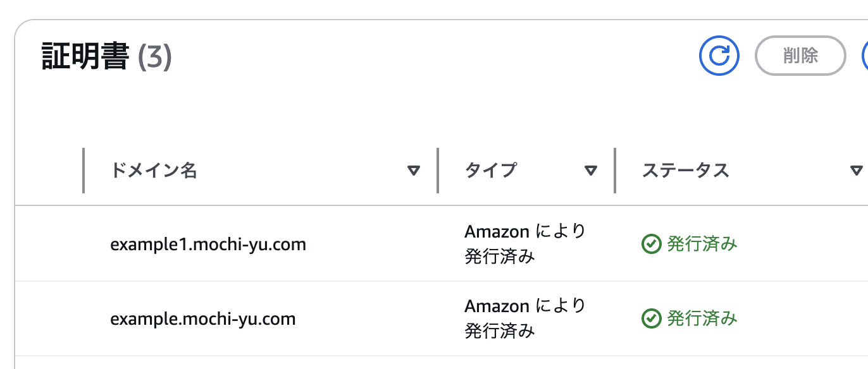
Task: Click the green check icon beside second 発行済み
Action: click(x=652, y=318)
